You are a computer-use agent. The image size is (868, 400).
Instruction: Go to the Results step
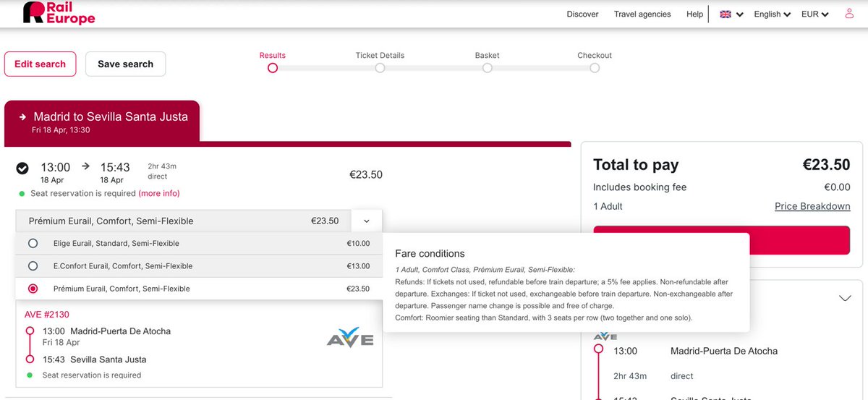coord(273,55)
